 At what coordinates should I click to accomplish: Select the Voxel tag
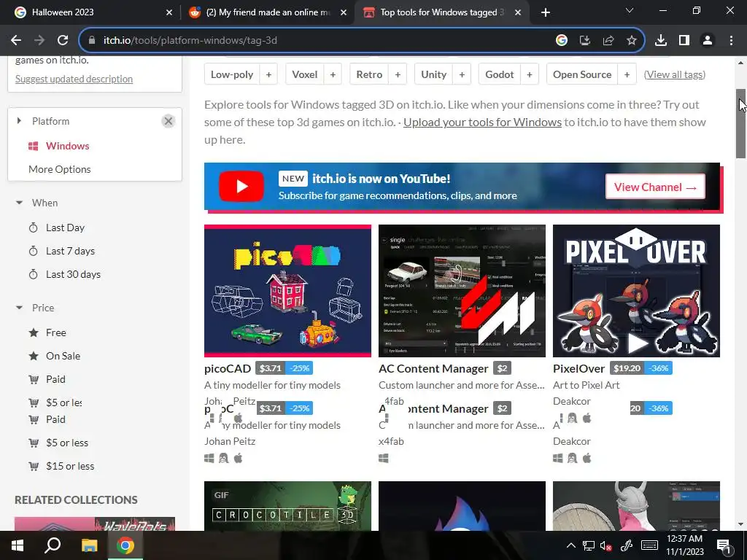coord(304,74)
